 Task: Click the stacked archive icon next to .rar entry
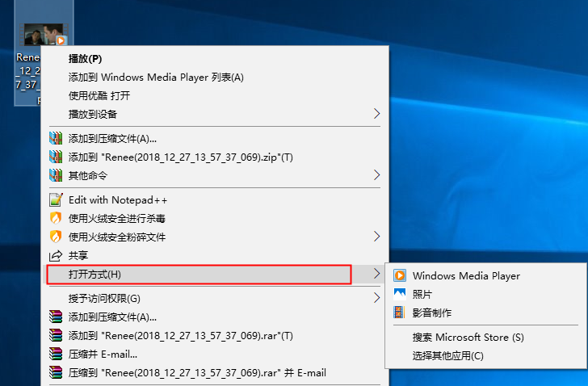click(x=56, y=335)
